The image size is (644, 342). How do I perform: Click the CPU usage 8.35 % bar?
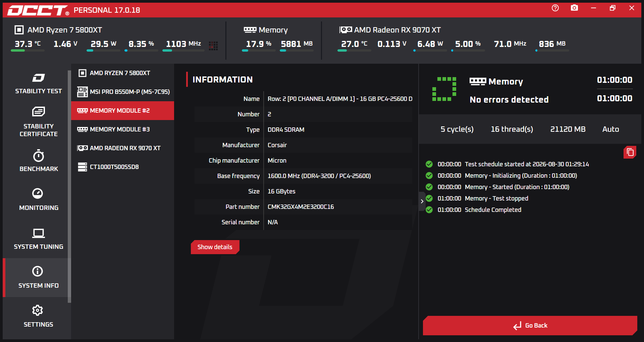point(141,51)
